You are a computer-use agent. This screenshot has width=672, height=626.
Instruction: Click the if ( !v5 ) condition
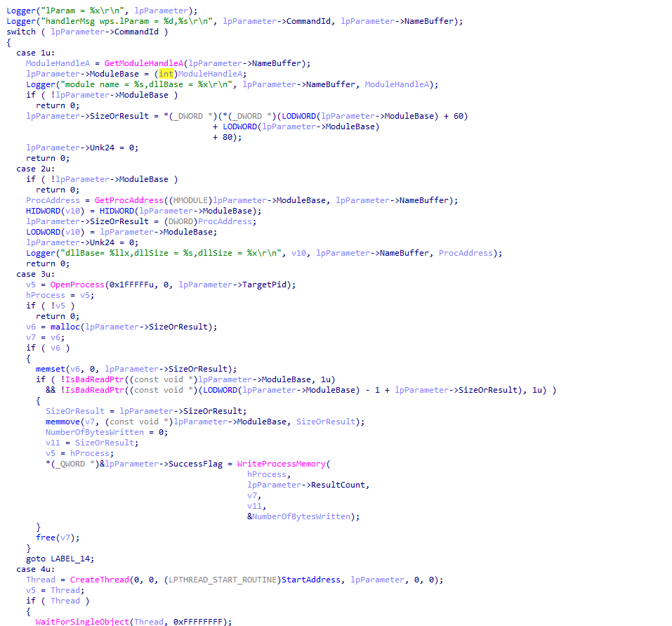coord(50,306)
